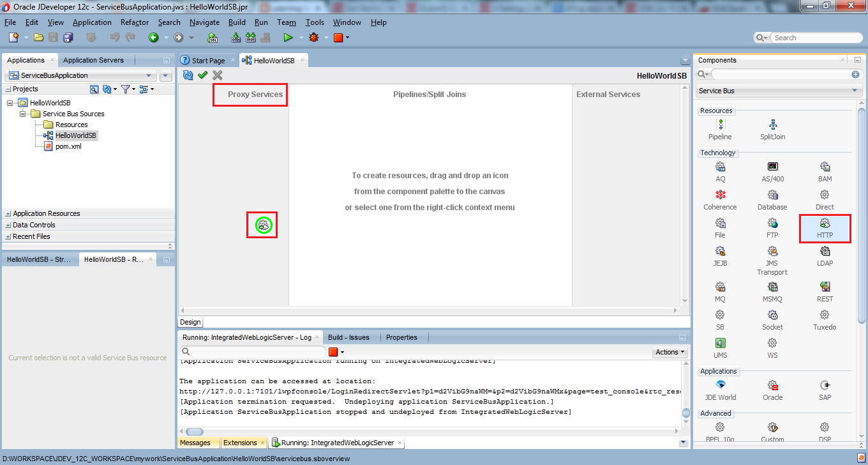Screen dimensions: 868x465
Task: Choose the Coherence adapter component
Action: coord(720,199)
